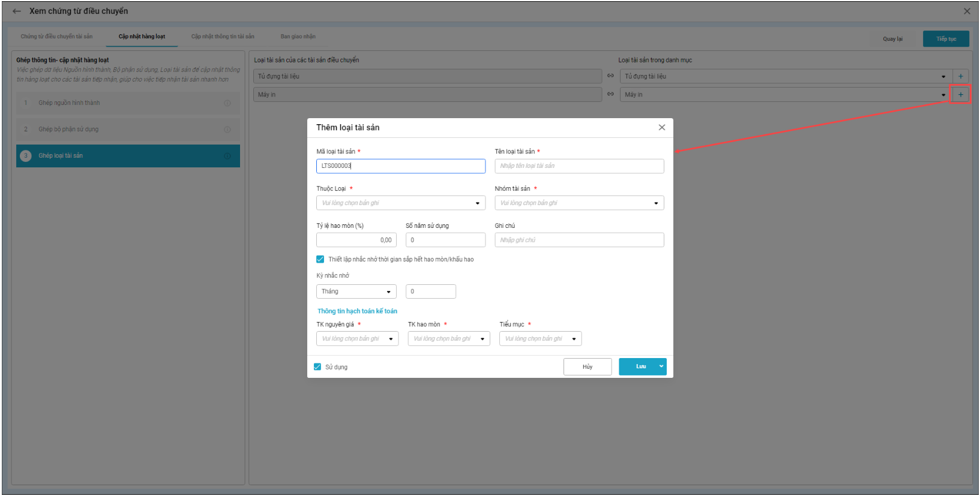Image resolution: width=980 pixels, height=496 pixels.
Task: Click the Tỷ lệ hao mòn field
Action: [356, 240]
